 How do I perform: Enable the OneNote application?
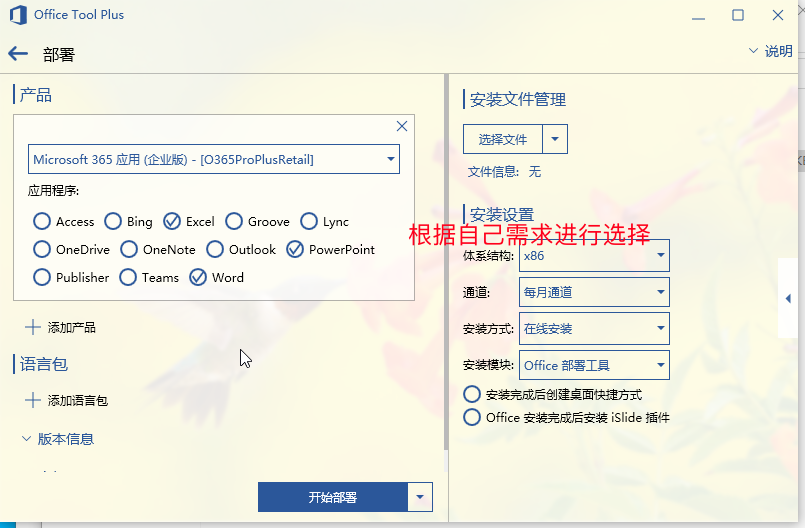click(x=129, y=249)
